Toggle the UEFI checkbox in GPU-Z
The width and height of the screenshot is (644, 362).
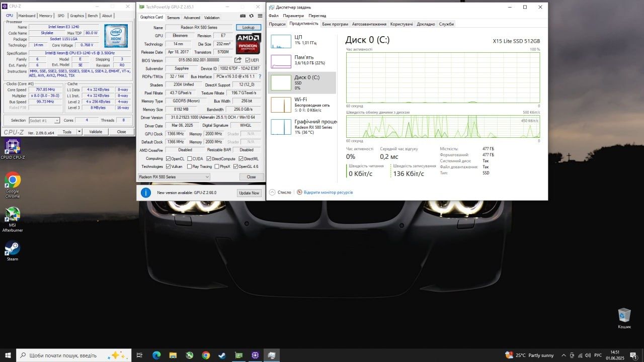[x=248, y=60]
